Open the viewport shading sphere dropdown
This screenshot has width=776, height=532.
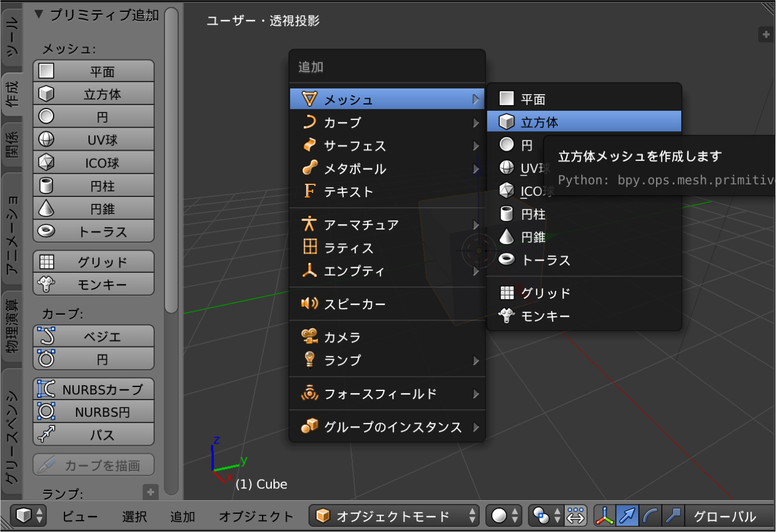pyautogui.click(x=504, y=516)
